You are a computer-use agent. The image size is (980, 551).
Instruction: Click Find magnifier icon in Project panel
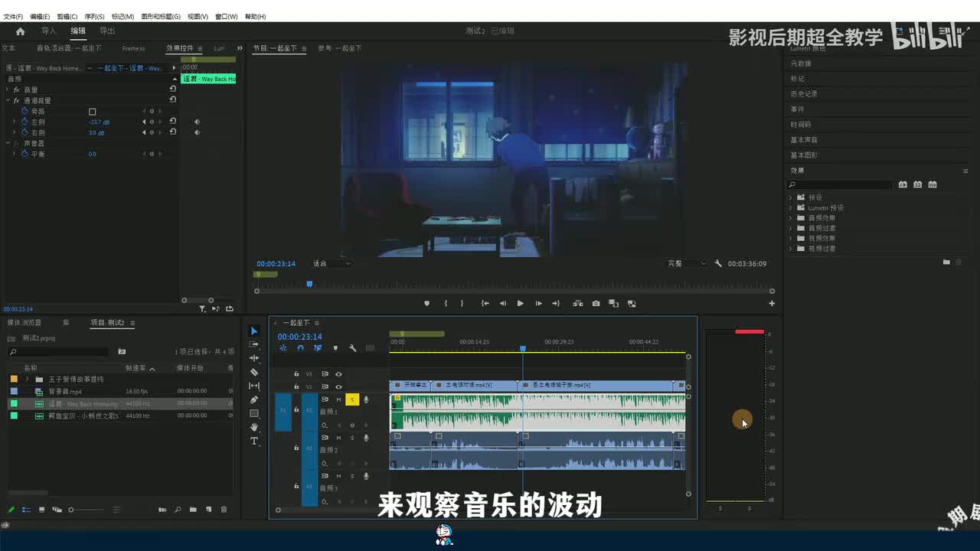(178, 510)
